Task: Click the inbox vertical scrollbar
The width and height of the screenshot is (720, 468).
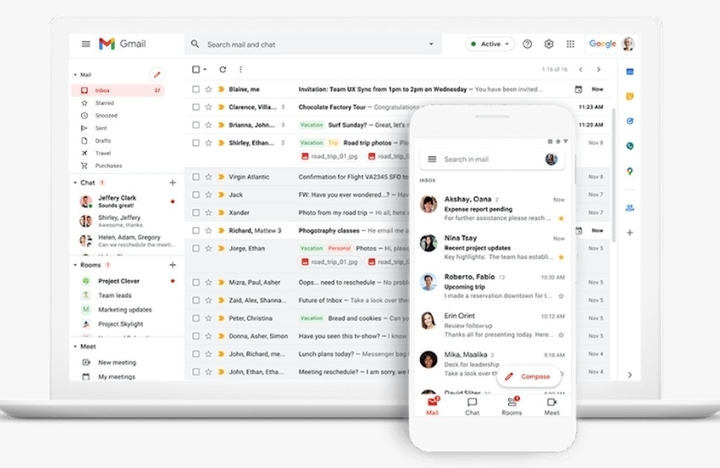Action: pos(614,175)
